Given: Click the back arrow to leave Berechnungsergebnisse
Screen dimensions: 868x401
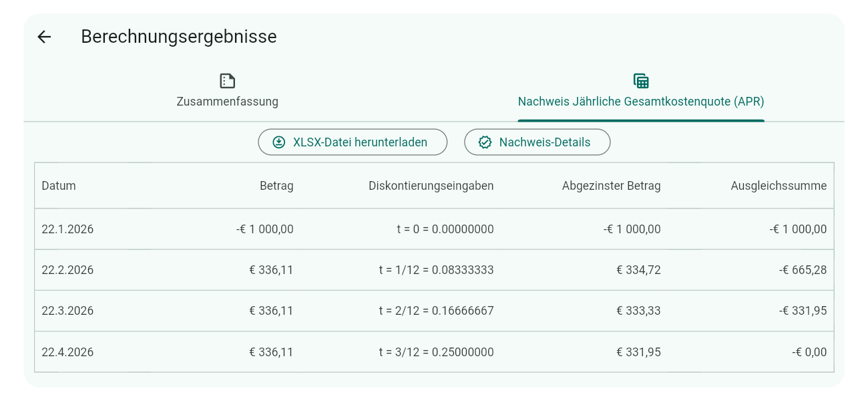Looking at the screenshot, I should pyautogui.click(x=44, y=37).
